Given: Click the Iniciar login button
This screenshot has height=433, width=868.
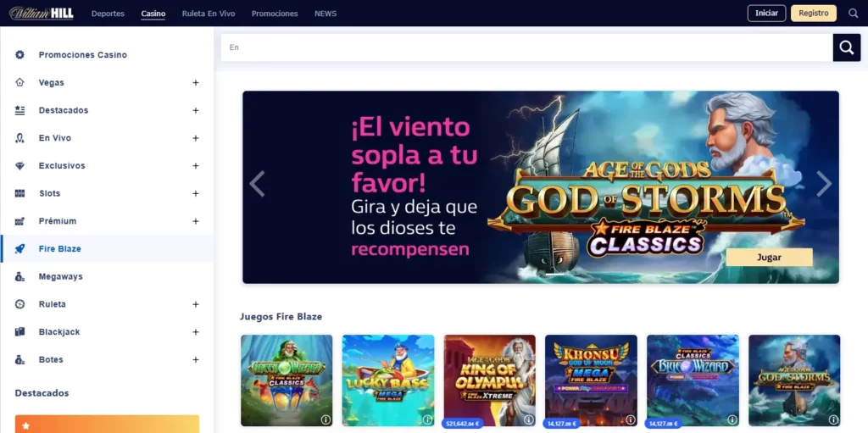Looking at the screenshot, I should 766,14.
